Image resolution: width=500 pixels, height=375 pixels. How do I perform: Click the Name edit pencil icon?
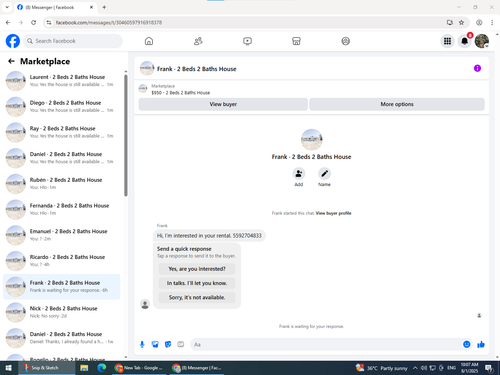(x=324, y=174)
